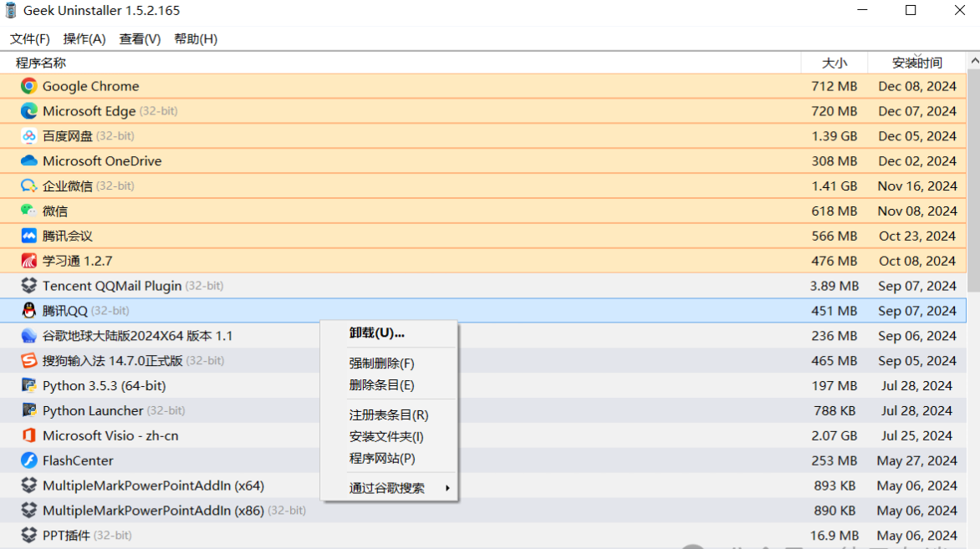Select the 学习通 1.2.7 program name
Screen dimensions: 980x549
click(x=78, y=261)
